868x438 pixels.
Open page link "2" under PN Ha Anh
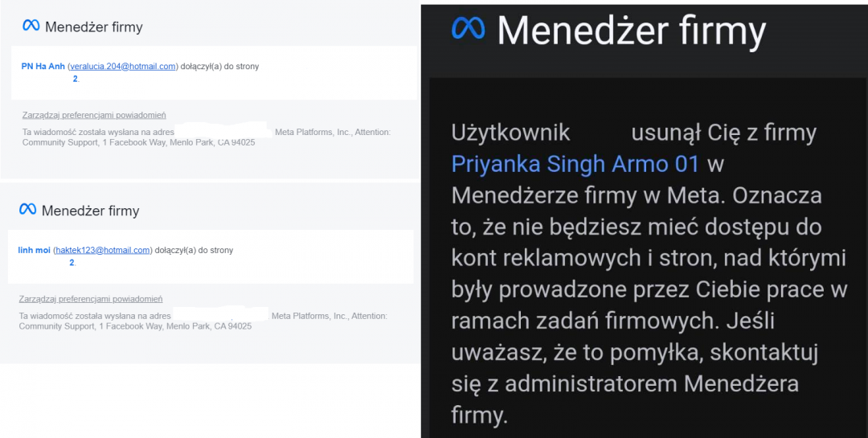[x=76, y=79]
